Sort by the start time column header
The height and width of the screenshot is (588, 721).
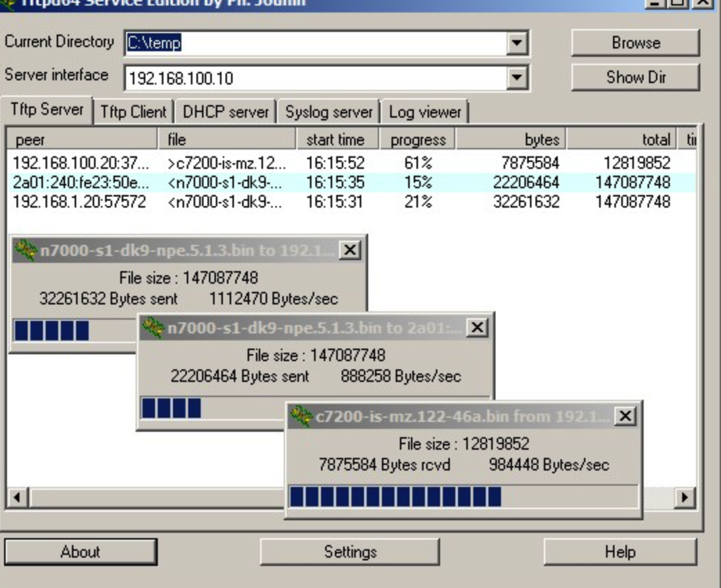pyautogui.click(x=338, y=139)
